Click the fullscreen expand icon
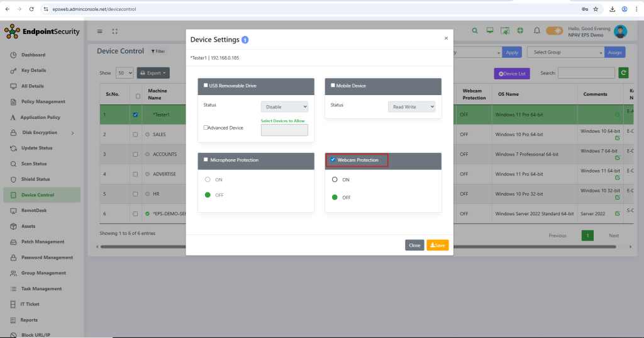 click(x=114, y=31)
